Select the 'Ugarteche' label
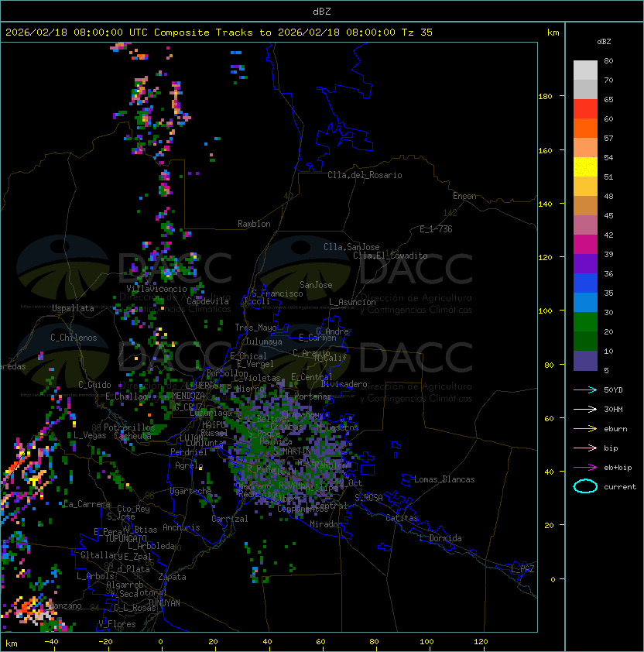Viewport: 644px width, 652px height. 191,491
